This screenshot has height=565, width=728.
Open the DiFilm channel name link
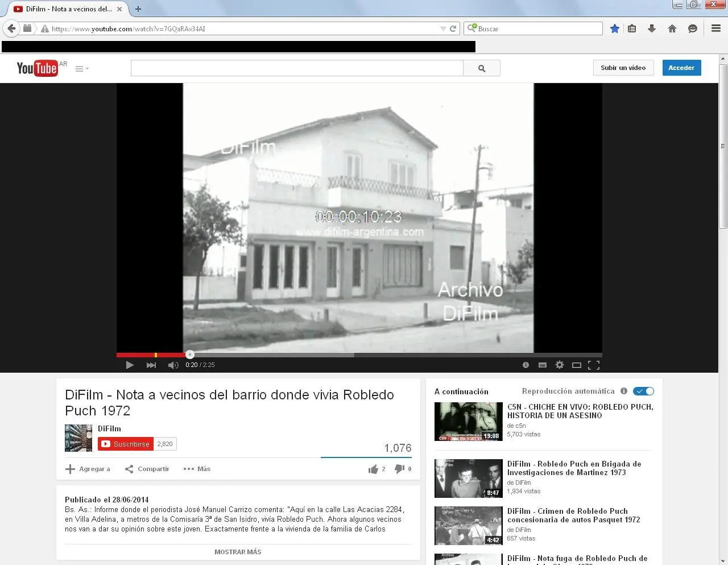[109, 428]
